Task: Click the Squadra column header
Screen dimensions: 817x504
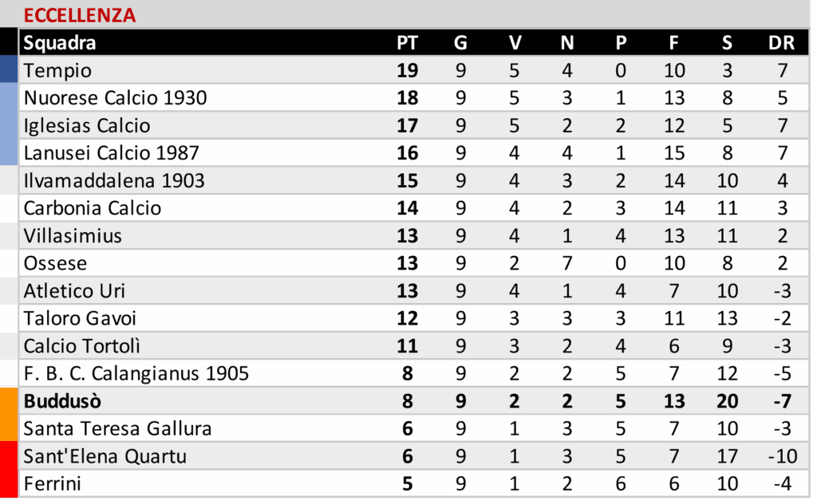Action: pyautogui.click(x=60, y=43)
